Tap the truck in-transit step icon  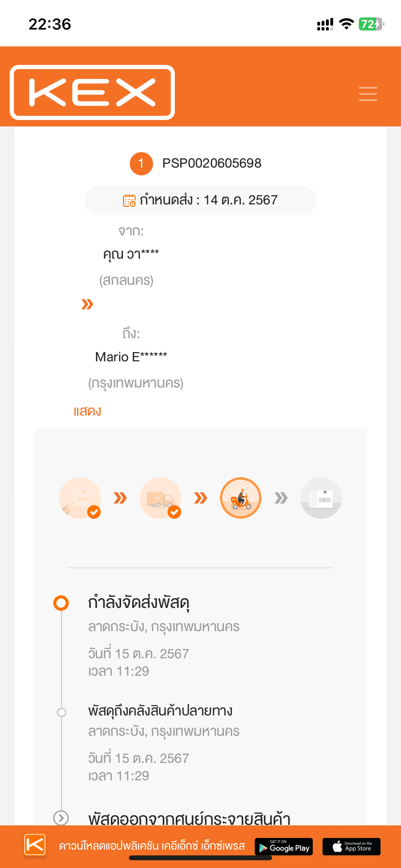pos(160,498)
